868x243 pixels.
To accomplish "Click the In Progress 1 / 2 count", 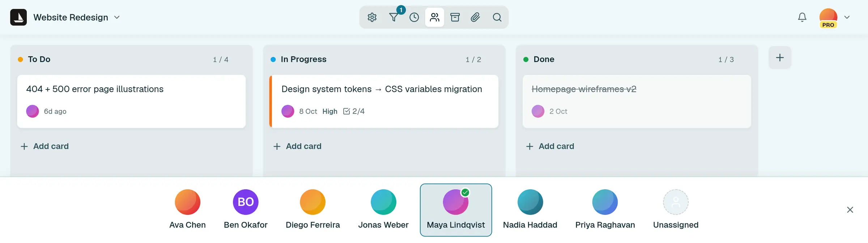I will coord(473,59).
